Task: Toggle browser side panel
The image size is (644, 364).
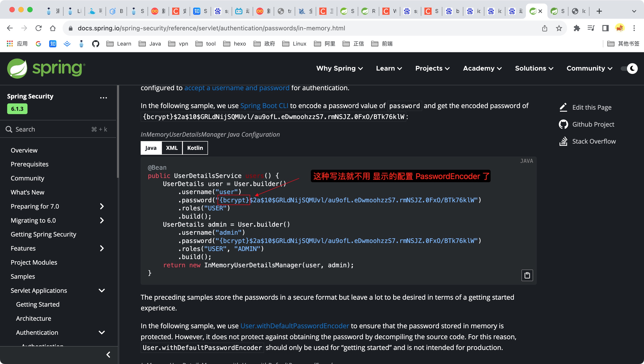Action: point(605,28)
